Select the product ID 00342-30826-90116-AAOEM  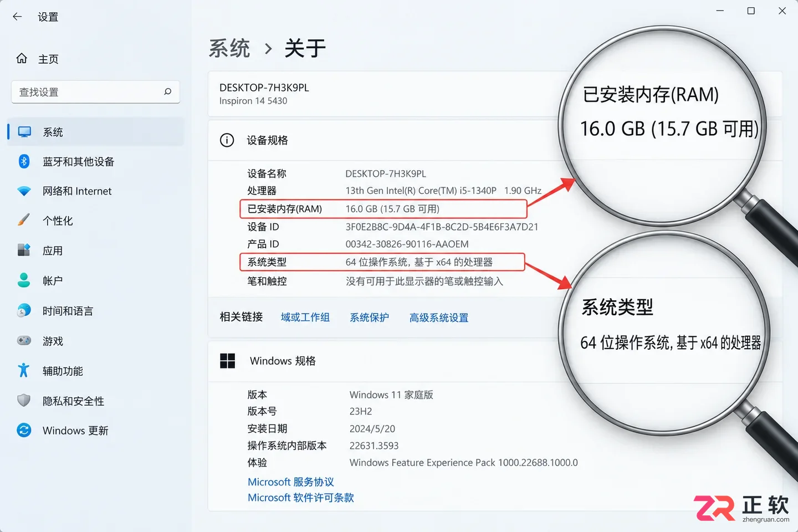[x=407, y=244]
